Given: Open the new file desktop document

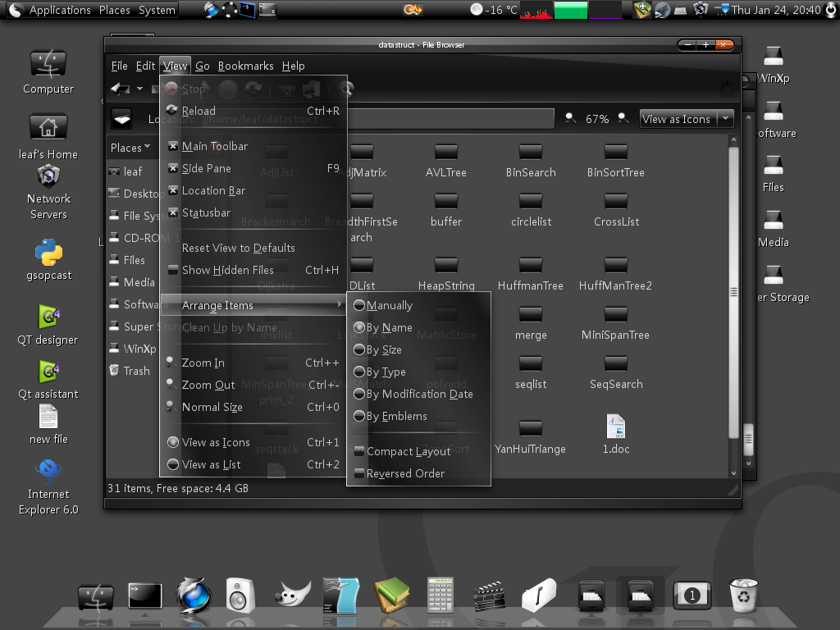Looking at the screenshot, I should [48, 416].
